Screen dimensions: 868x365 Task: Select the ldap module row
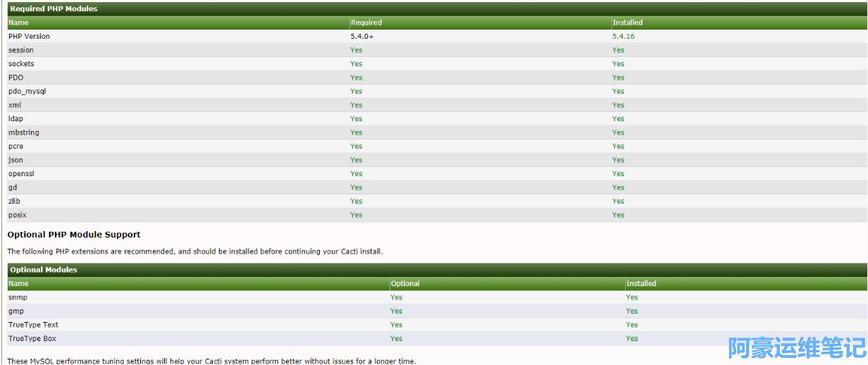point(15,118)
